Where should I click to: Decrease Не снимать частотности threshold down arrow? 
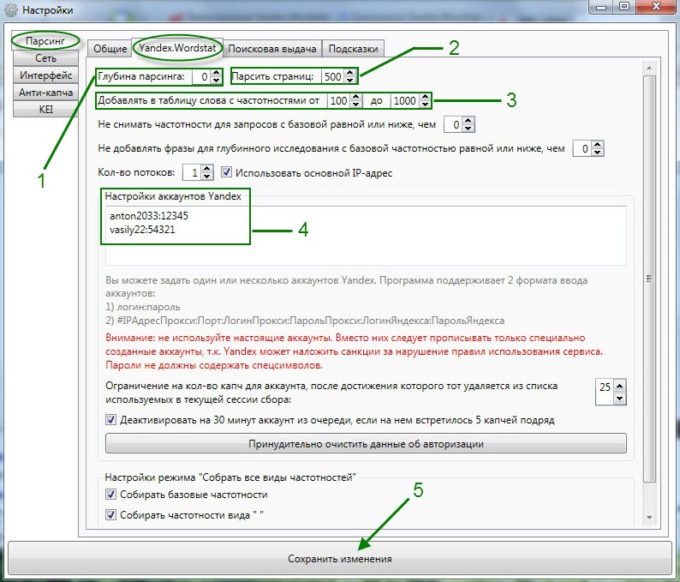point(468,128)
